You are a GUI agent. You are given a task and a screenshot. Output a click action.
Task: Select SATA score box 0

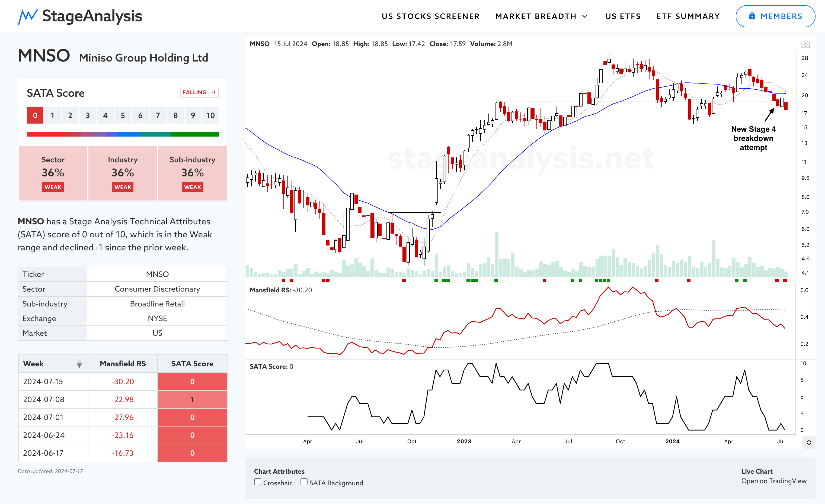[x=35, y=115]
